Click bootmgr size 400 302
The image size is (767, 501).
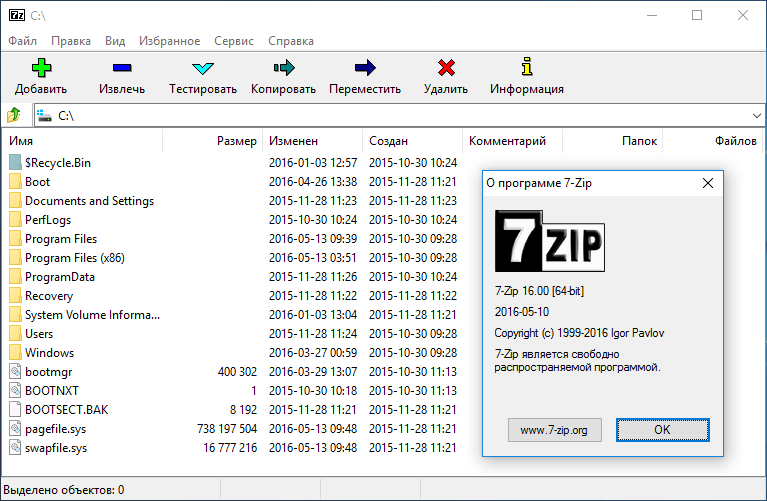237,371
